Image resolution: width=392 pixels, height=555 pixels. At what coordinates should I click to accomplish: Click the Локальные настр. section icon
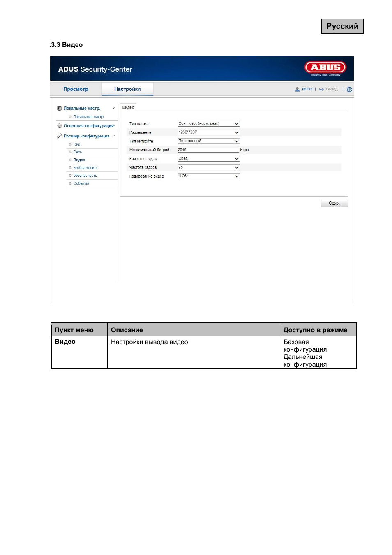pos(60,109)
